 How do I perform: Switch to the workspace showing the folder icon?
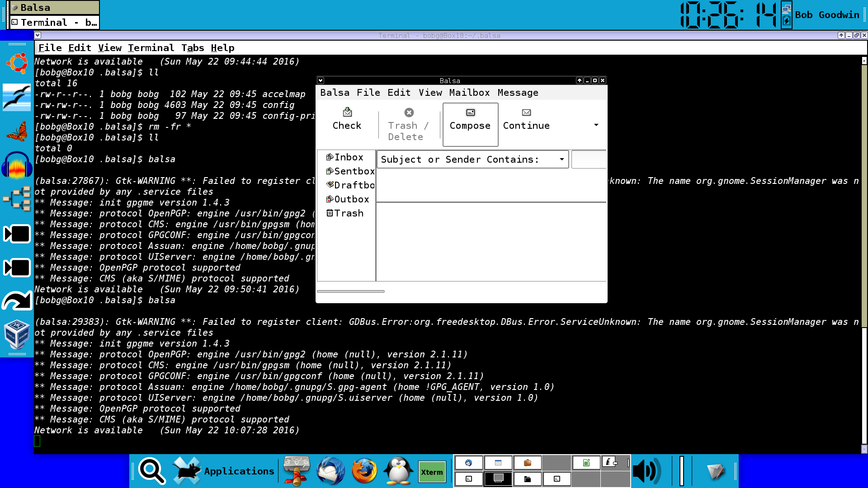527,479
